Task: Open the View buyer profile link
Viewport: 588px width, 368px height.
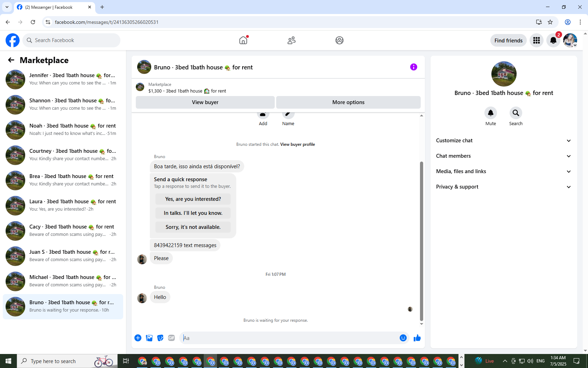Action: point(297,144)
